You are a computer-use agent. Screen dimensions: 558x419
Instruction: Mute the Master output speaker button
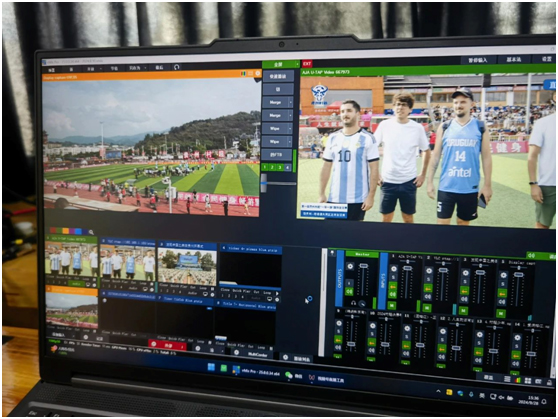coord(349,292)
